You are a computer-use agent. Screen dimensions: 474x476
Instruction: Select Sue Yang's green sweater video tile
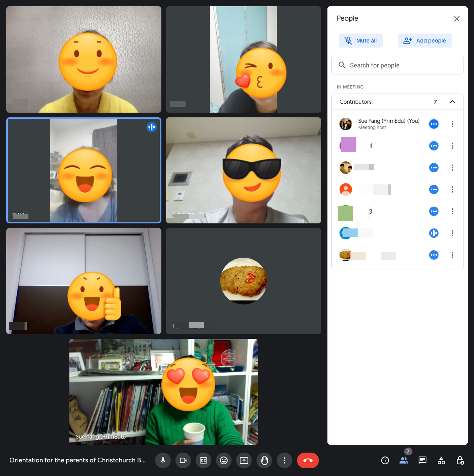[164, 392]
